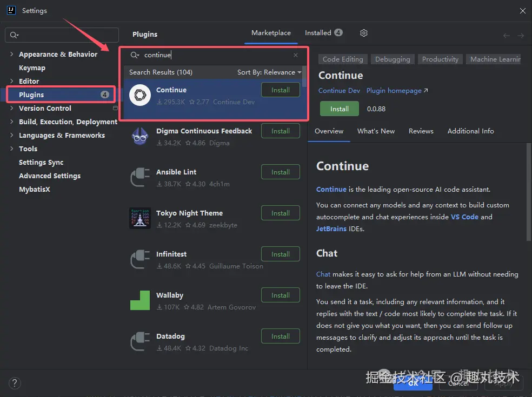Follow the VS Code link in description
532x397 pixels.
(x=464, y=217)
